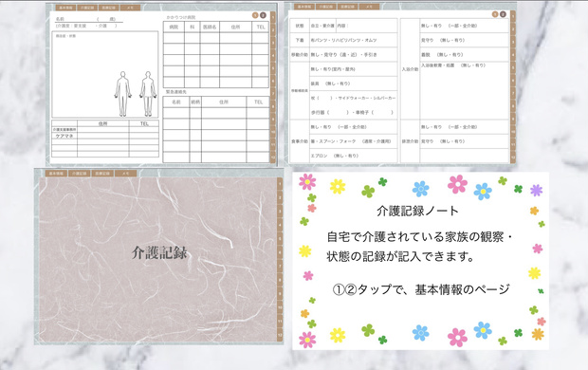Screen dimensions: 588x370
Task: Open the メモ tab on the cover page
Action: [x=125, y=174]
